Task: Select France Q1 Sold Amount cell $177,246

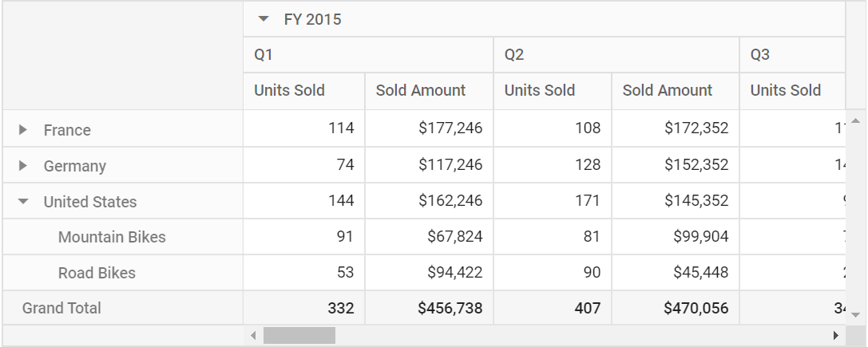Action: click(429, 128)
